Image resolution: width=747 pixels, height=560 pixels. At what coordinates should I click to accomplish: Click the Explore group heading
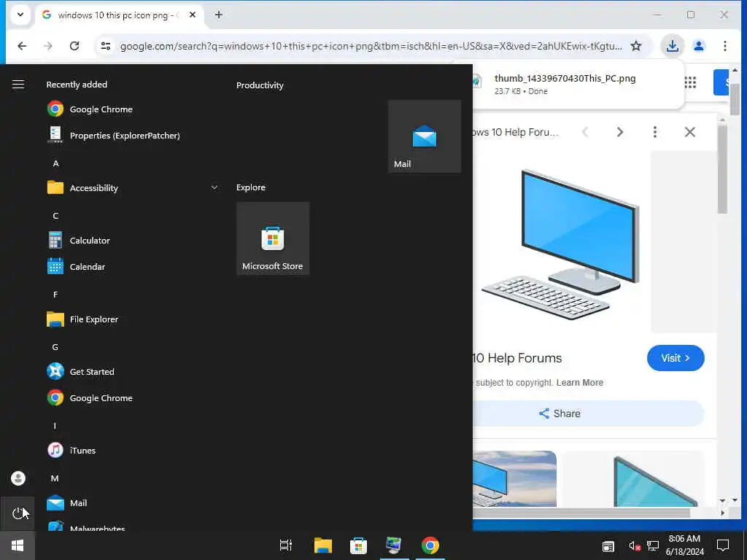point(251,187)
